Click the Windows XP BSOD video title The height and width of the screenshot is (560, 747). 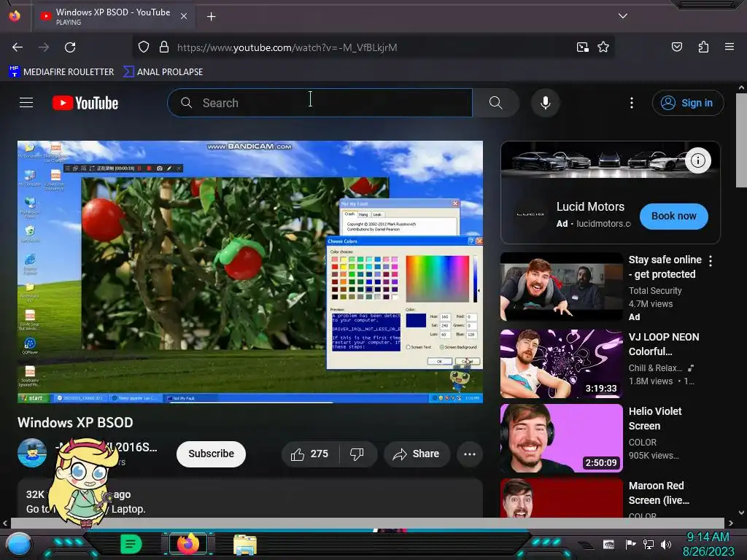[x=75, y=423]
